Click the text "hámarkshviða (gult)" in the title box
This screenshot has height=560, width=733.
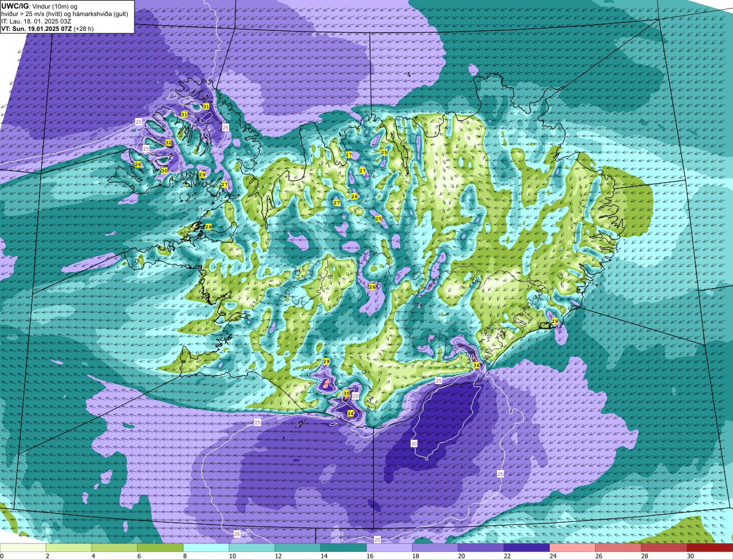click(x=101, y=14)
